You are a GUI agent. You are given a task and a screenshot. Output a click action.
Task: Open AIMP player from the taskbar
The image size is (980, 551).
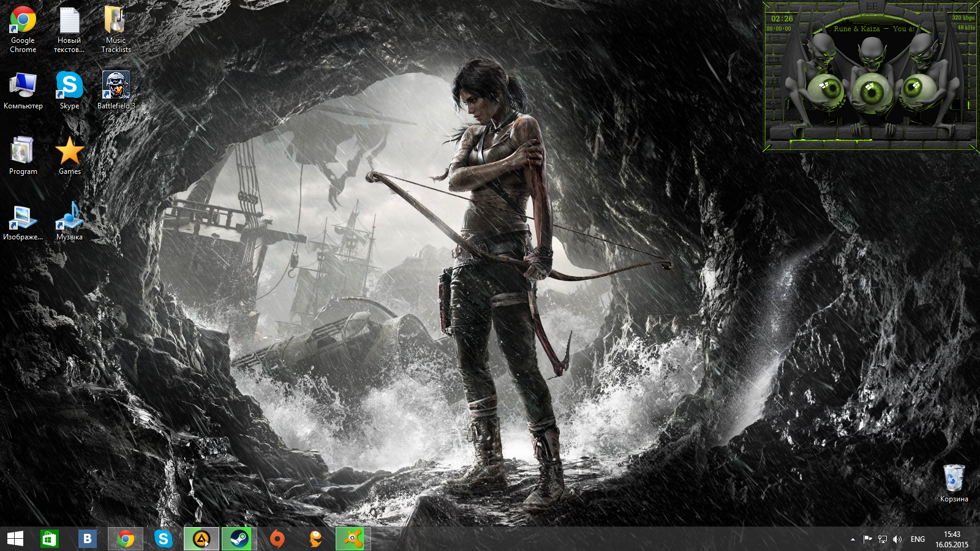click(202, 539)
